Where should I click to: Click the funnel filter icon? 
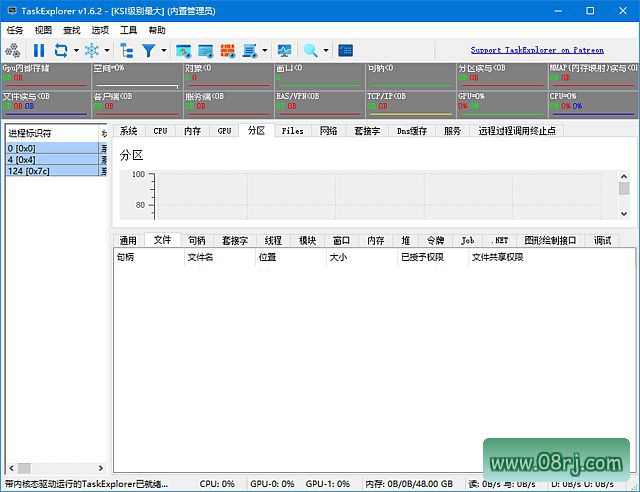point(148,50)
